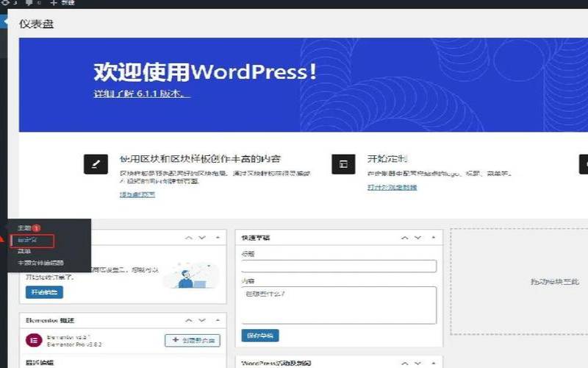Toggle the WordPress events and news panel
This screenshot has height=368, width=588.
point(432,363)
